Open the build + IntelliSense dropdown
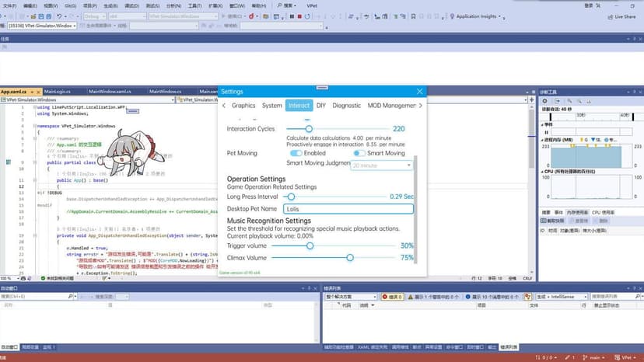644x362 pixels. point(562,296)
